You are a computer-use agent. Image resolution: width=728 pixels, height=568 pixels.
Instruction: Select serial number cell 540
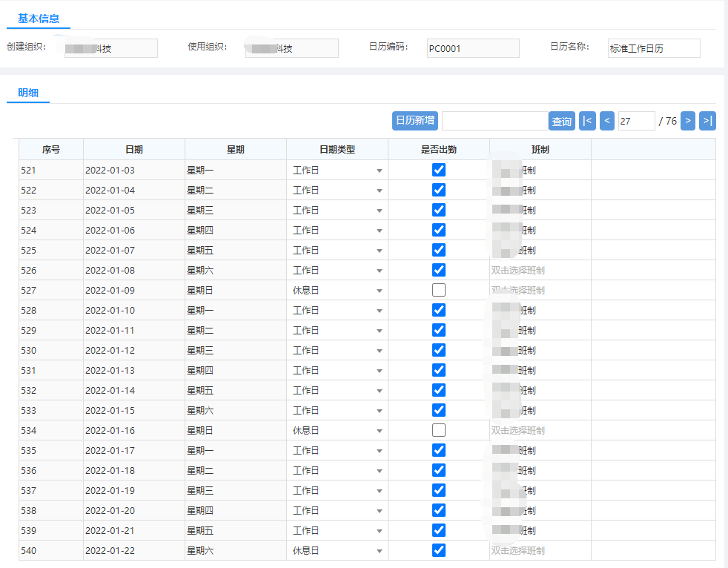51,551
